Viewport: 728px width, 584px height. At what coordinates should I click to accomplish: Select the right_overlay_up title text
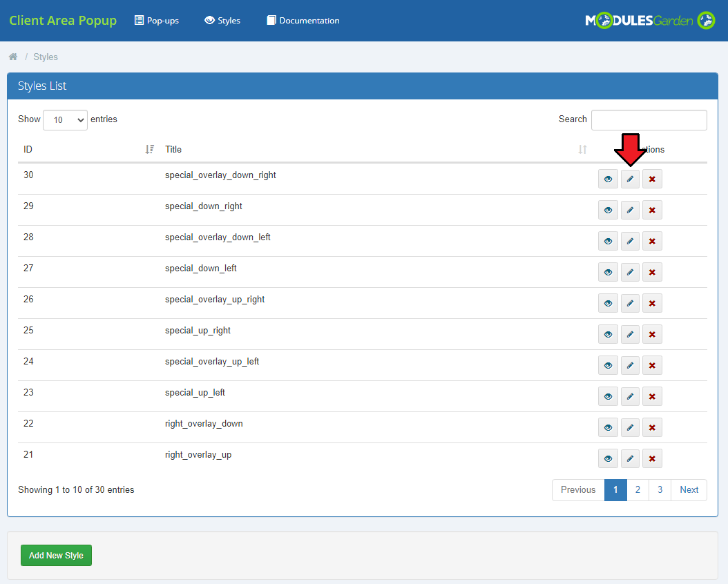198,455
